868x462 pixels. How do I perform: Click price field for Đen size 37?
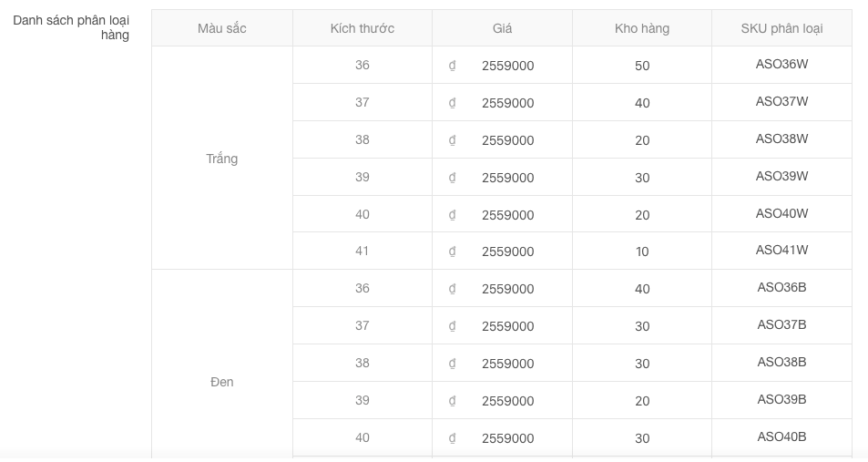507,326
